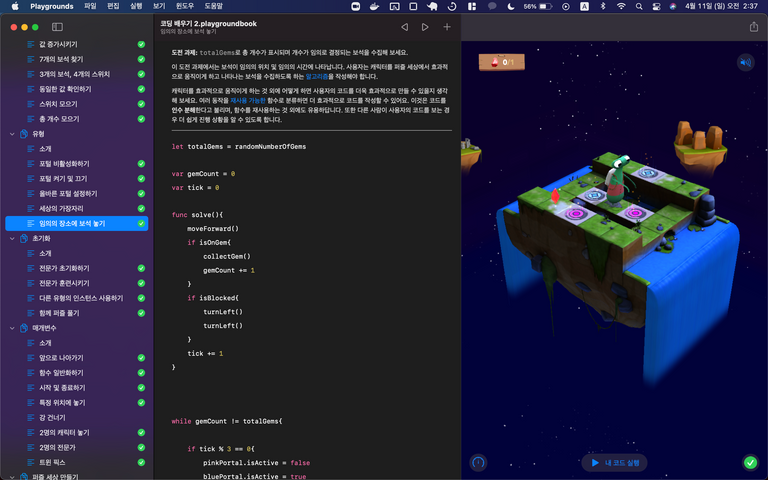This screenshot has height=480, width=768.
Task: Open Control Center icon
Action: tap(656, 6)
